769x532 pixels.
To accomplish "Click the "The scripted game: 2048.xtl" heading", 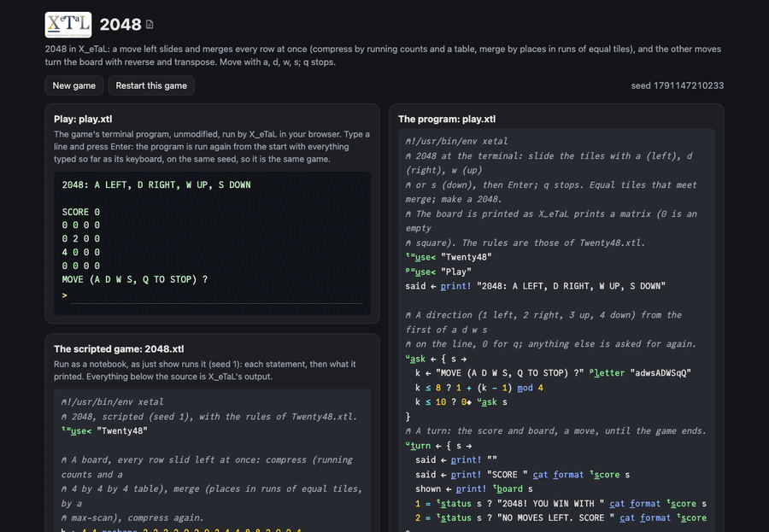I will click(x=119, y=349).
